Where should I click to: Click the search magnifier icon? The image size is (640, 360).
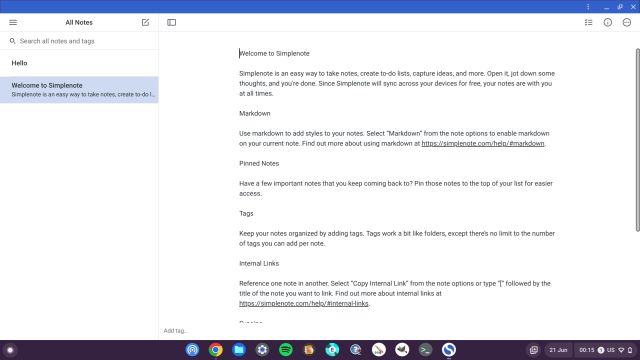13,41
